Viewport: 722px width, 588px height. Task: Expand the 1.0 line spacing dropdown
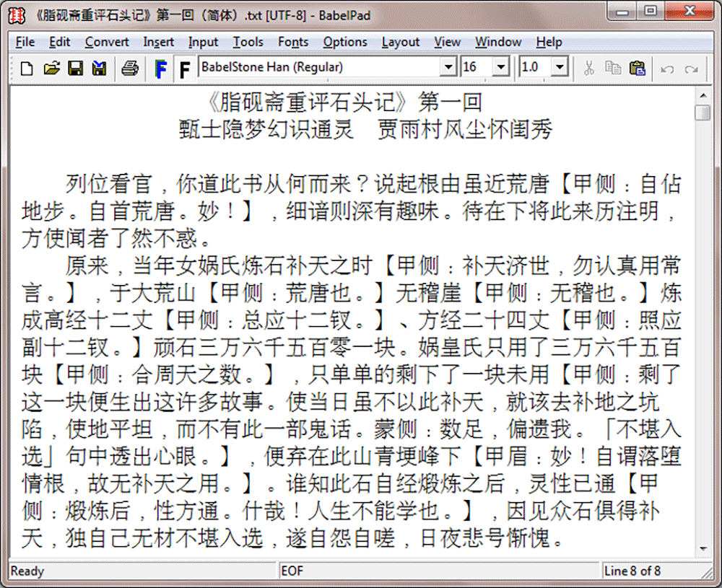pyautogui.click(x=561, y=66)
